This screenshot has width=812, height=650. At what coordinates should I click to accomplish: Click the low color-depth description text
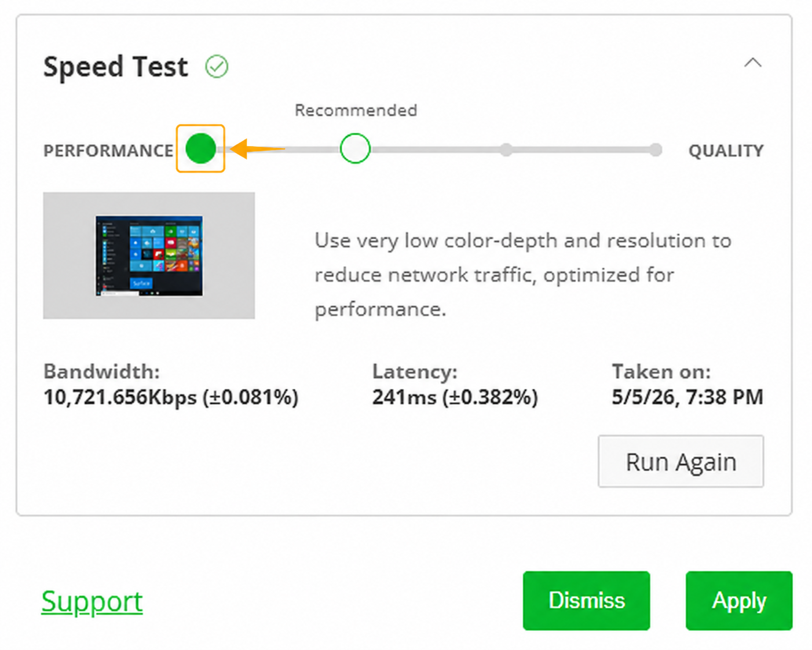[523, 275]
